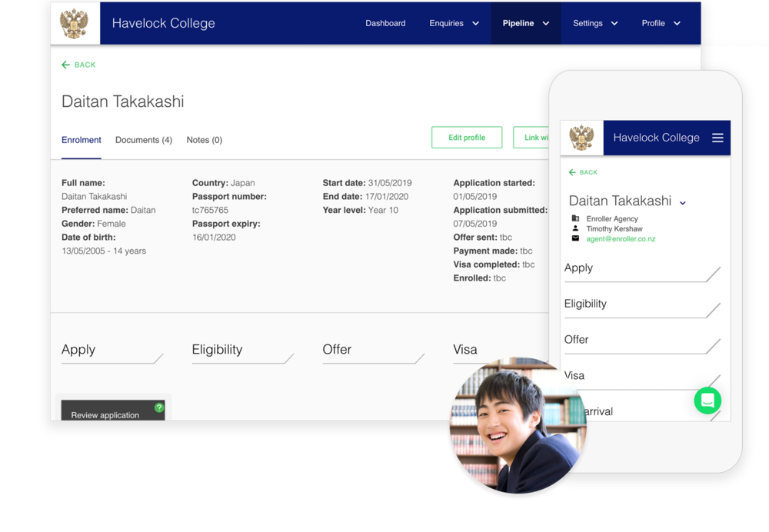Image resolution: width=769 pixels, height=532 pixels.
Task: Expand the chevron next to mobile Daitan Takakashi
Action: [682, 203]
